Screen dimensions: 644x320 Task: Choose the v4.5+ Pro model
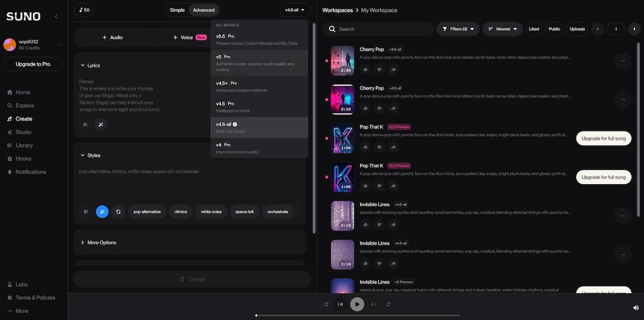tap(259, 86)
